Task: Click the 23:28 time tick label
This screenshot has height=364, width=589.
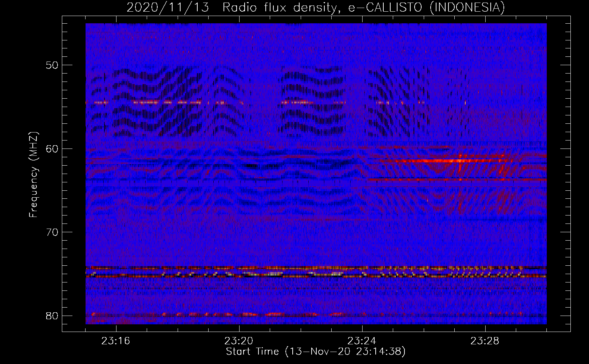Action: point(485,341)
